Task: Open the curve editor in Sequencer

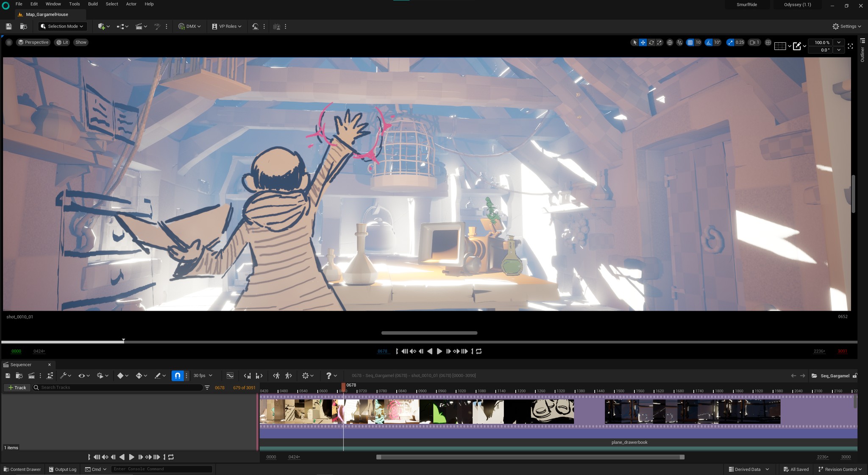Action: [x=230, y=375]
